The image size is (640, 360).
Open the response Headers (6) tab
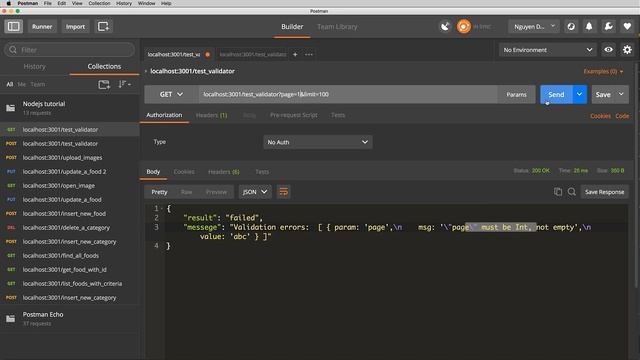point(224,172)
